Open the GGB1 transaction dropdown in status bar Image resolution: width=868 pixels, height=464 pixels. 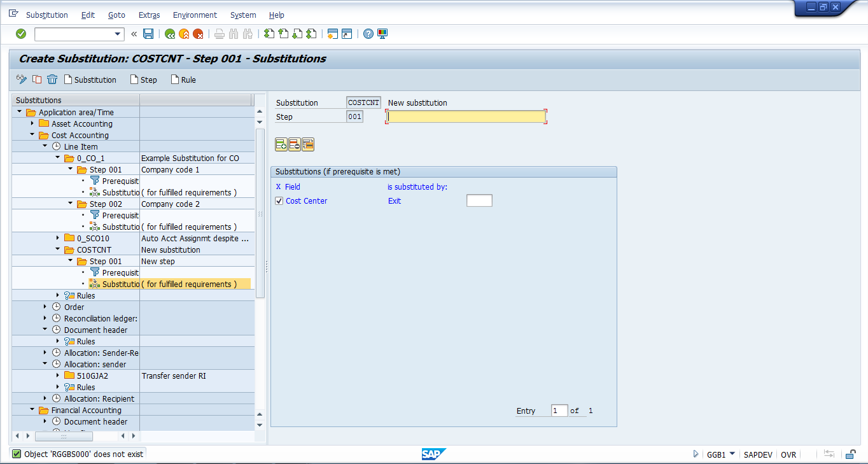[732, 454]
